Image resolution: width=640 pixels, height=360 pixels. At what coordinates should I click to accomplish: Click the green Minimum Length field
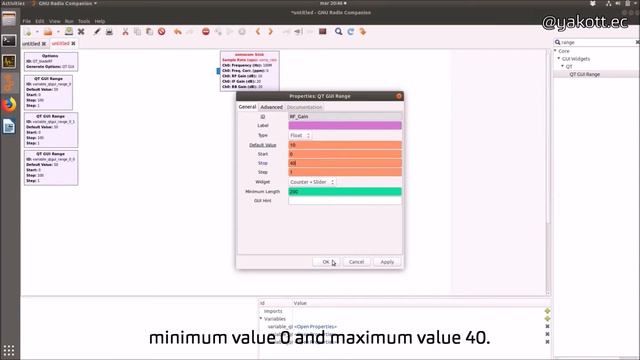pos(345,191)
